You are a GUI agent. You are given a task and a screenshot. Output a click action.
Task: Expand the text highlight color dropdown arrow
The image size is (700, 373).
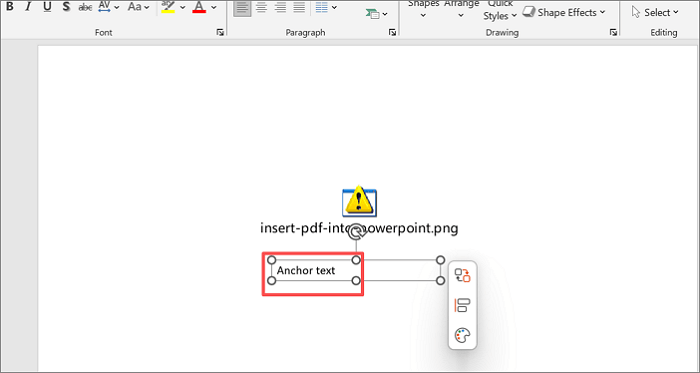click(183, 7)
